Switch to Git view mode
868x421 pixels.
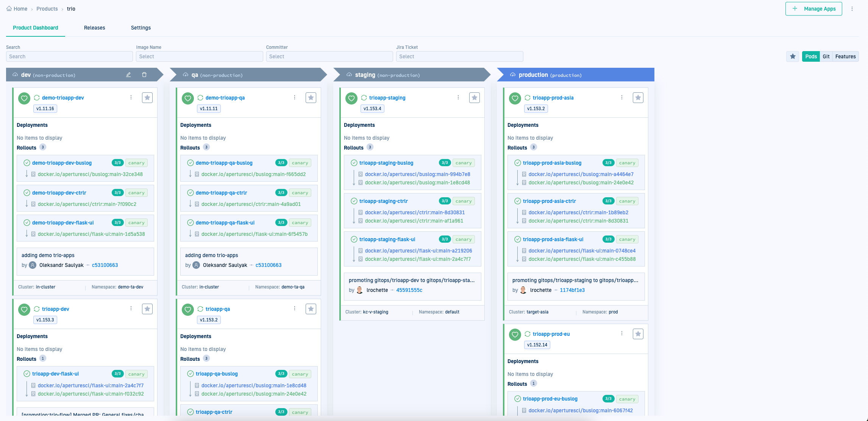tap(826, 56)
